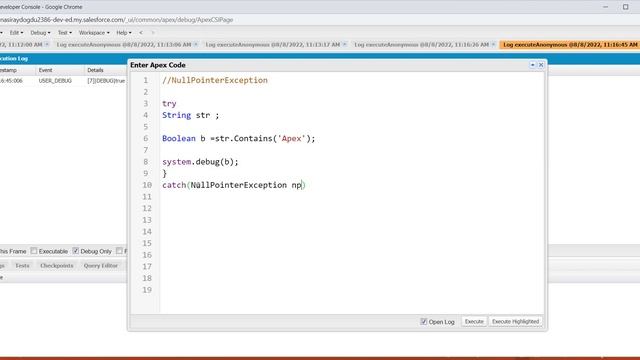Navigate back with the '<' toolbar arrow
The width and height of the screenshot is (640, 360).
pos(141,33)
